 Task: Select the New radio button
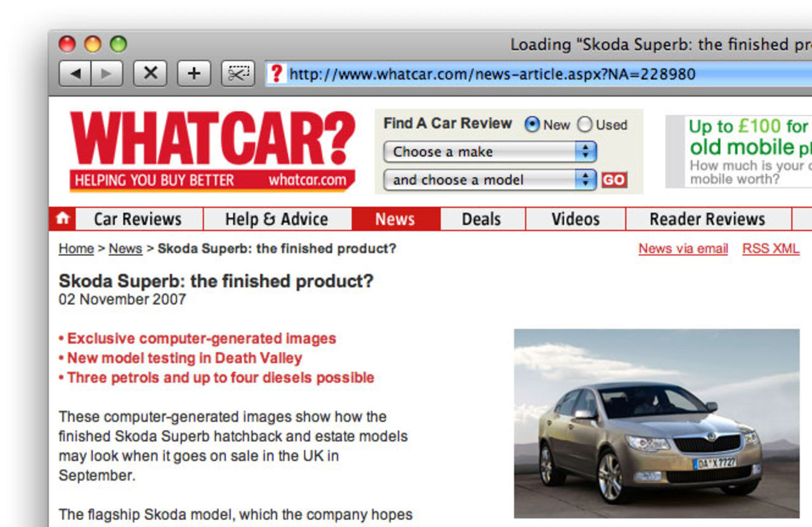pos(532,125)
